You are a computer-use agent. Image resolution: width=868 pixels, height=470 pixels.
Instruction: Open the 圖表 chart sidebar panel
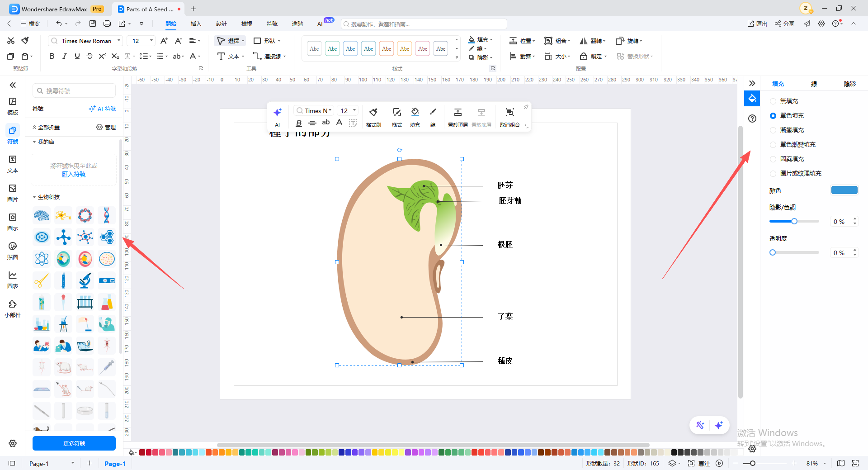tap(13, 280)
